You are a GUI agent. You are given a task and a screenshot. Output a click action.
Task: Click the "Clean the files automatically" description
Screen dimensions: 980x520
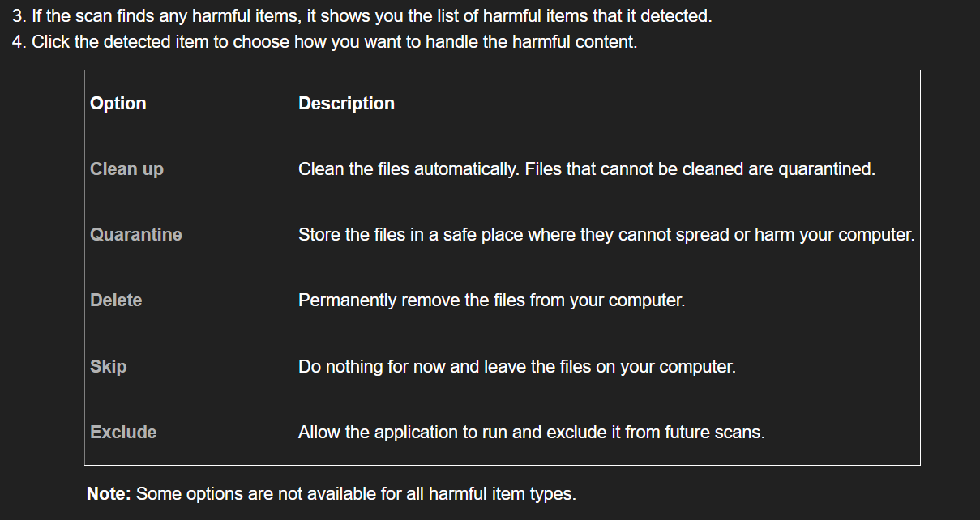(x=587, y=169)
